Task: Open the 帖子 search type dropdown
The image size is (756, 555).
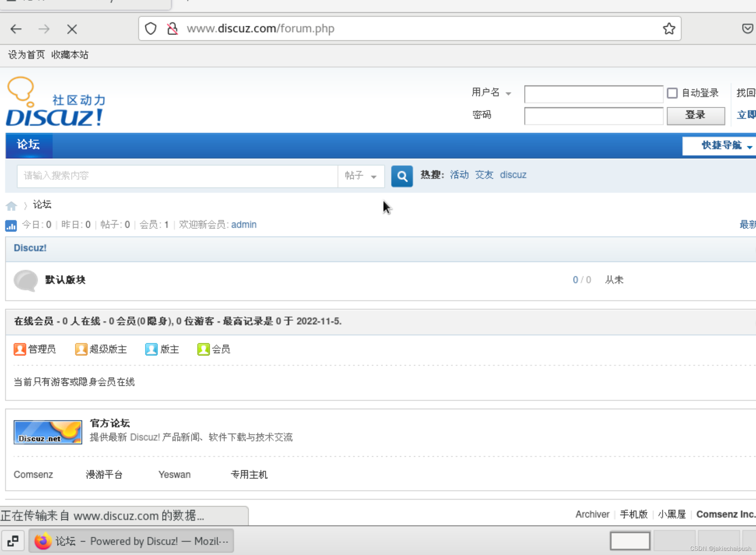Action: [361, 176]
